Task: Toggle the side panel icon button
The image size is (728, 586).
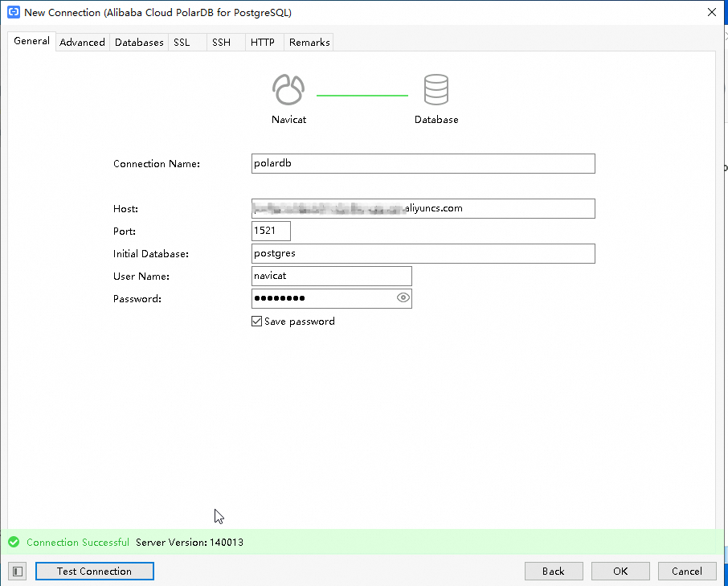Action: click(18, 572)
